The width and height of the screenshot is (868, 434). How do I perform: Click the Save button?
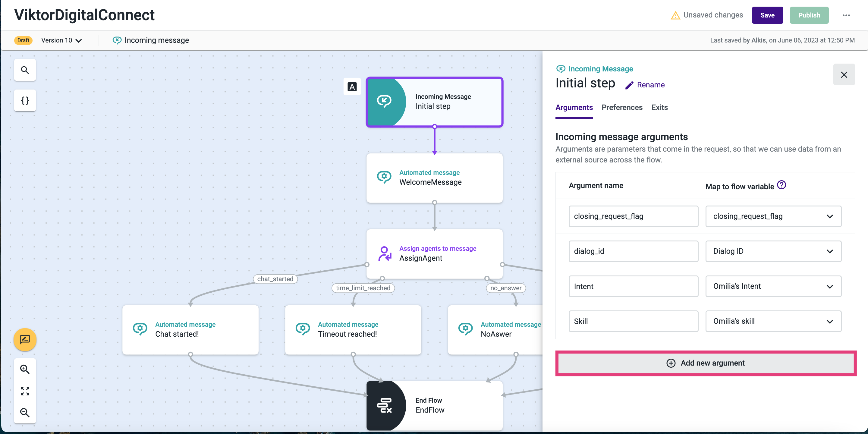click(767, 15)
